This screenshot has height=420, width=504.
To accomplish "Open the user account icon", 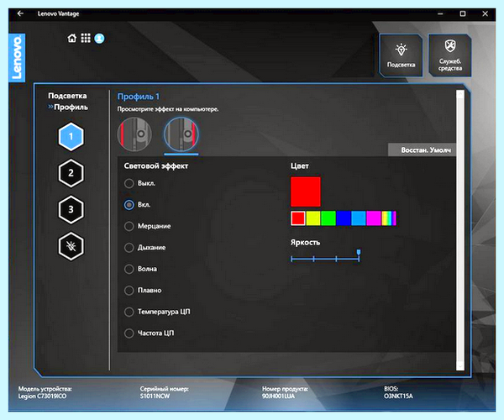I will click(x=99, y=39).
